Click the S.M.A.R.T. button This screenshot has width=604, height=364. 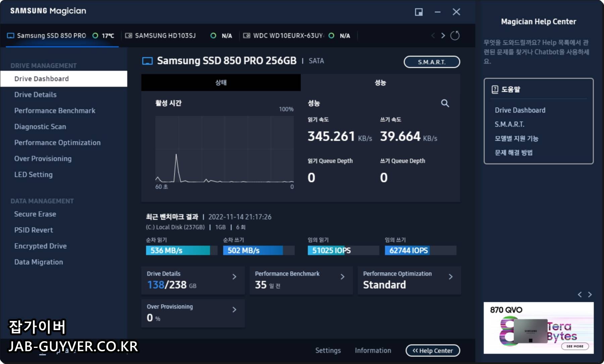432,62
